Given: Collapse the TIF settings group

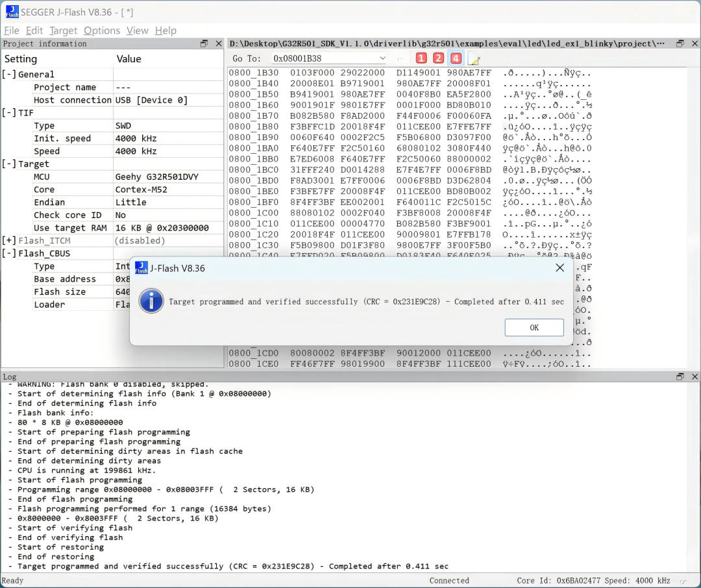Looking at the screenshot, I should [9, 113].
